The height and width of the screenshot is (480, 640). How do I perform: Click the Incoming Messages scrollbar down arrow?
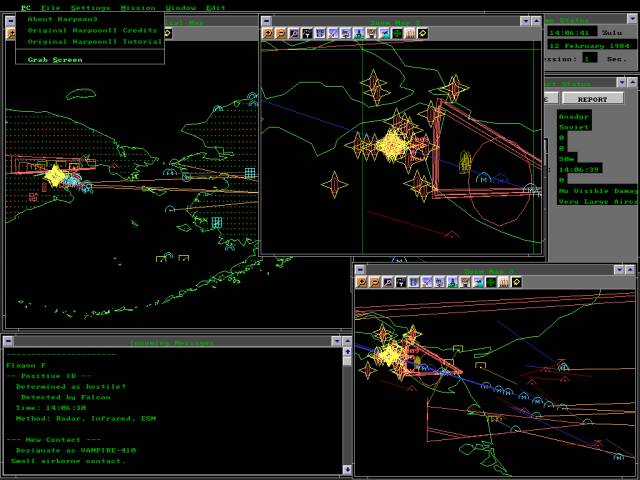pyautogui.click(x=347, y=469)
